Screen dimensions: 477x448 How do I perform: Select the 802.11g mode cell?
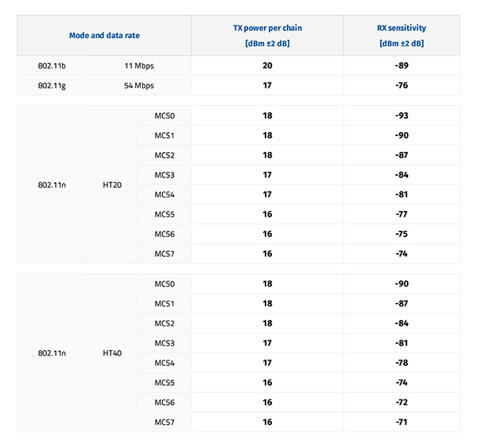[52, 85]
